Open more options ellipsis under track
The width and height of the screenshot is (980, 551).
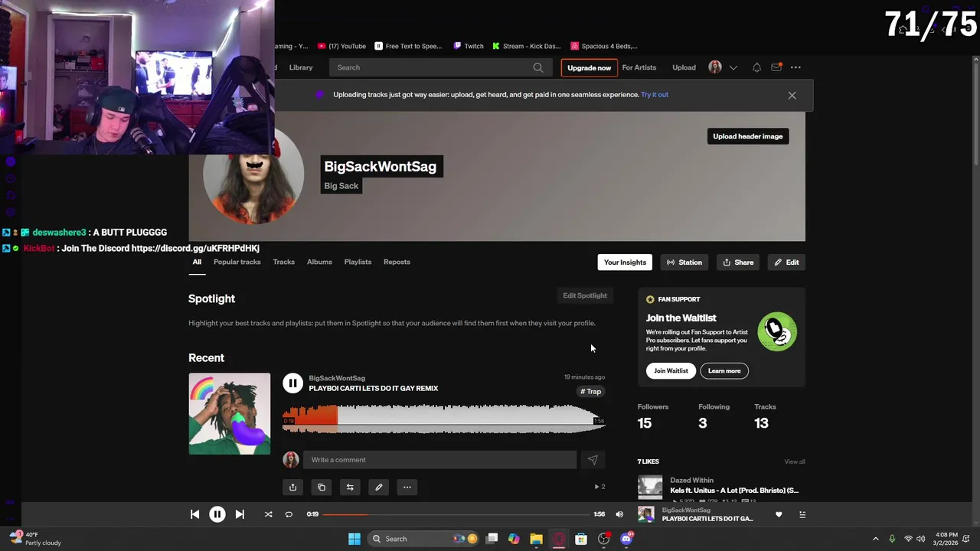tap(407, 487)
